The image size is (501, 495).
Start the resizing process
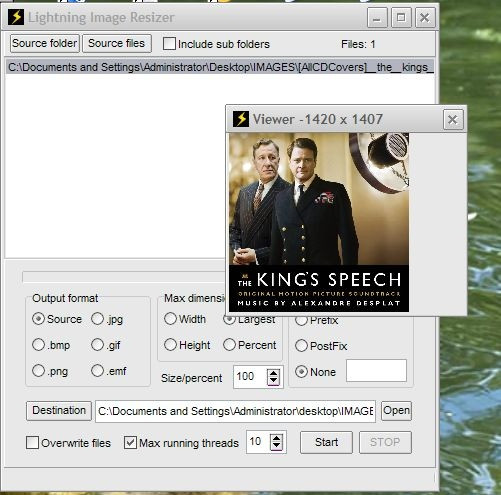(326, 442)
